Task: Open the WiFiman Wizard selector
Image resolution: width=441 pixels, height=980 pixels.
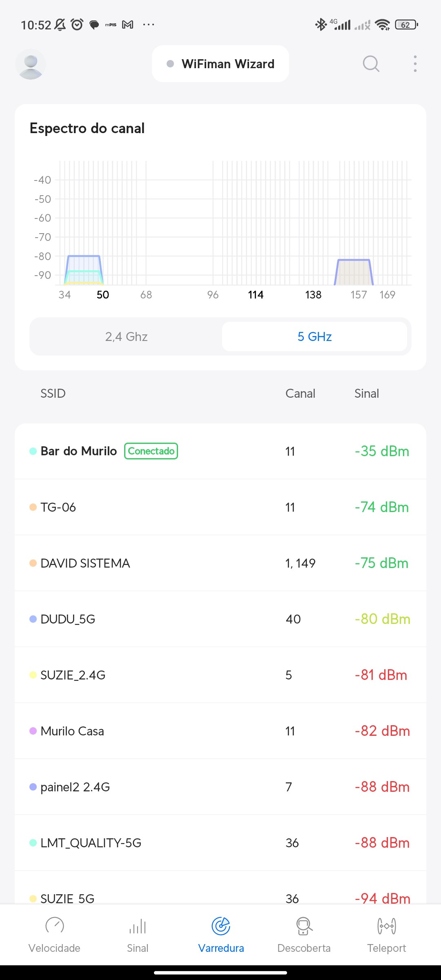Action: click(220, 64)
